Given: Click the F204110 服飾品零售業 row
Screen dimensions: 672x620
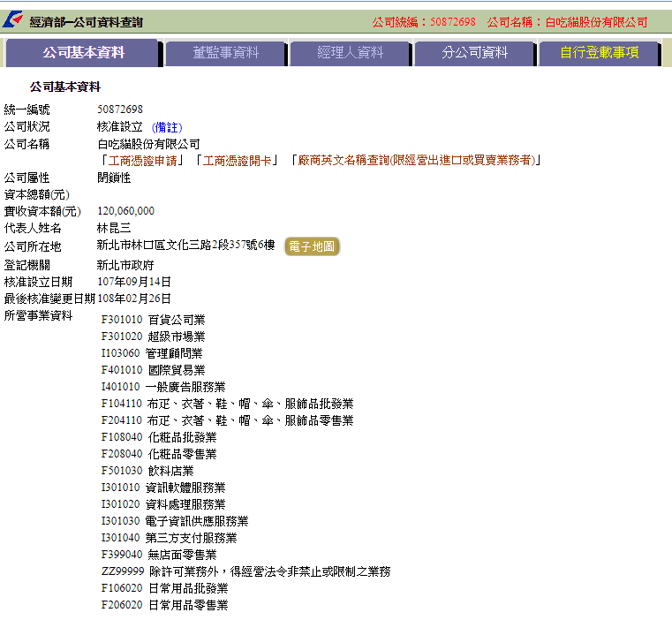Looking at the screenshot, I should (x=228, y=420).
